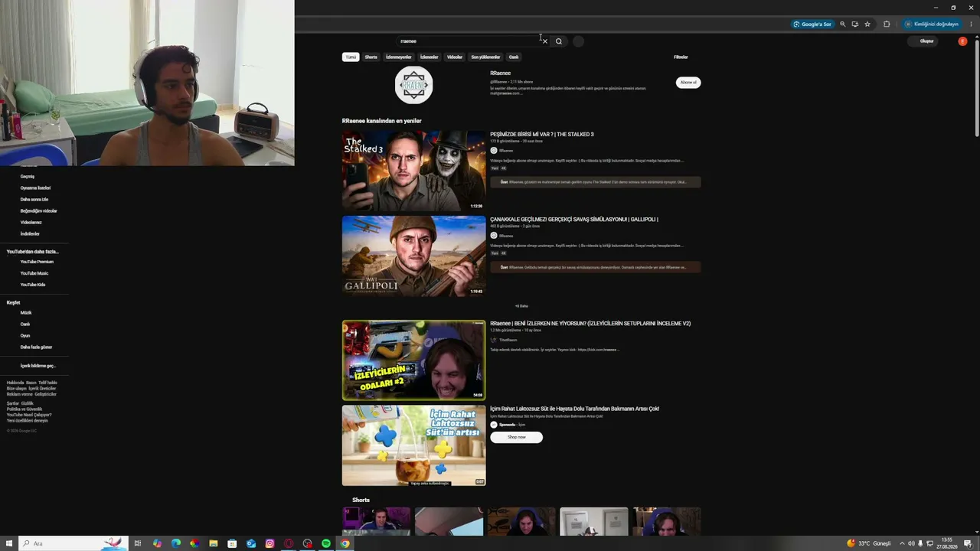
Task: Open File Explorer from the taskbar
Action: click(x=214, y=543)
